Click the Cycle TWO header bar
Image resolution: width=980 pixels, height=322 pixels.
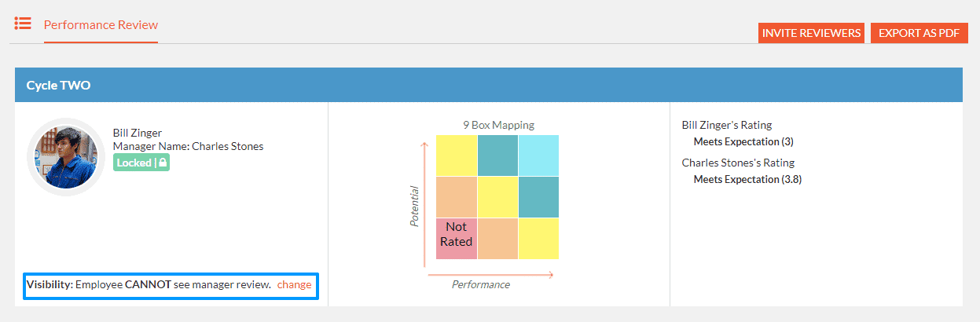(489, 85)
